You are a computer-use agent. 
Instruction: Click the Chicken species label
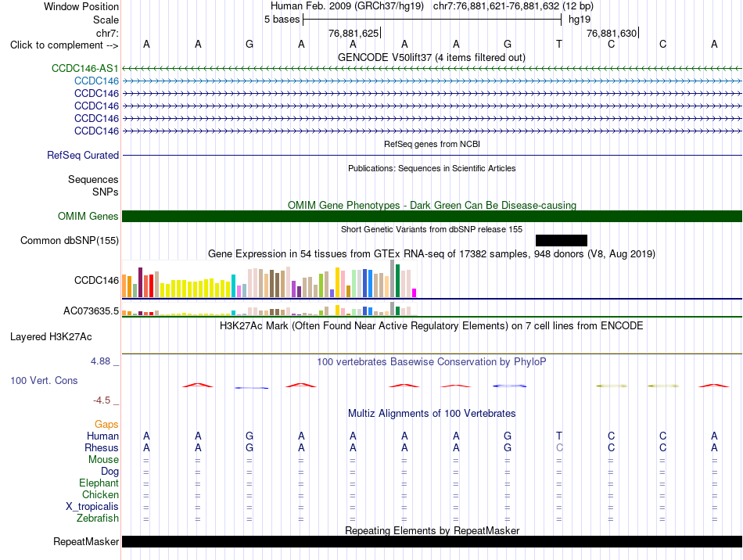[100, 494]
